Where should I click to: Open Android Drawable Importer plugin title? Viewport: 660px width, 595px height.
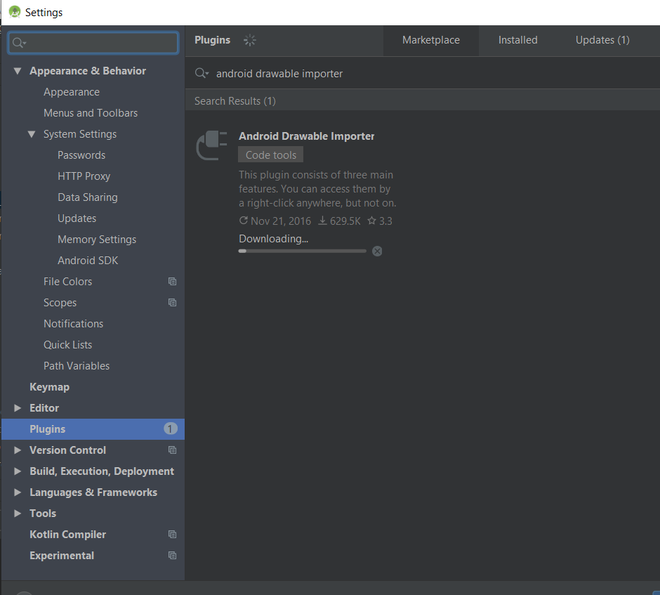[306, 136]
